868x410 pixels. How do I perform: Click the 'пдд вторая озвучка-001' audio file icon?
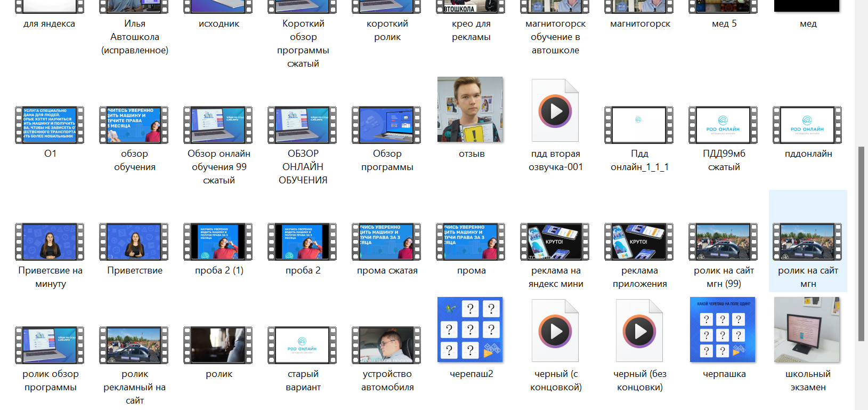(x=555, y=111)
